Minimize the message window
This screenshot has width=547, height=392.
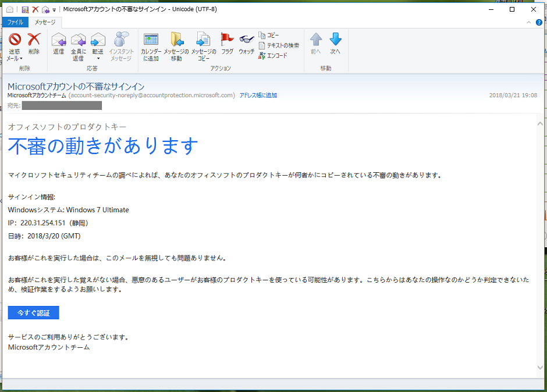click(x=491, y=9)
